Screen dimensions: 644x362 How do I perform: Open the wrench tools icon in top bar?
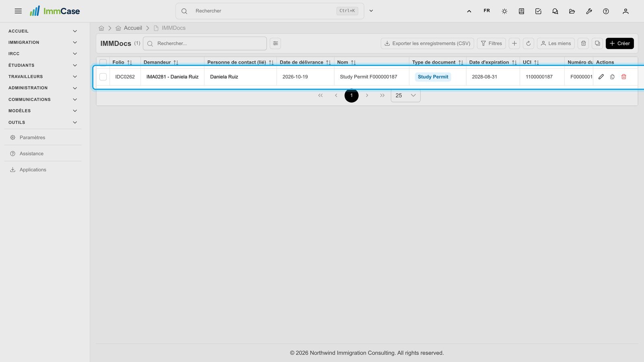589,11
